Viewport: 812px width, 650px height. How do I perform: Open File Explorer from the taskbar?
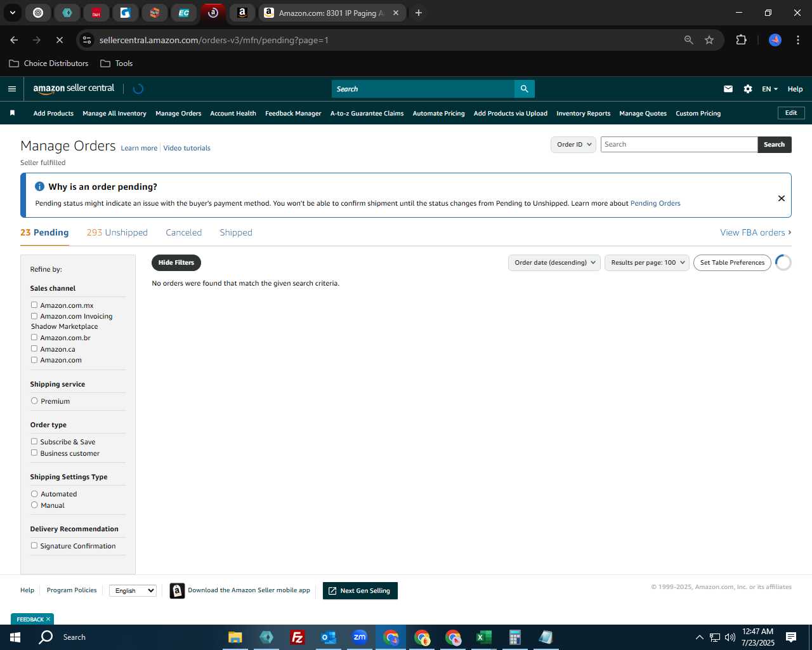(x=235, y=637)
